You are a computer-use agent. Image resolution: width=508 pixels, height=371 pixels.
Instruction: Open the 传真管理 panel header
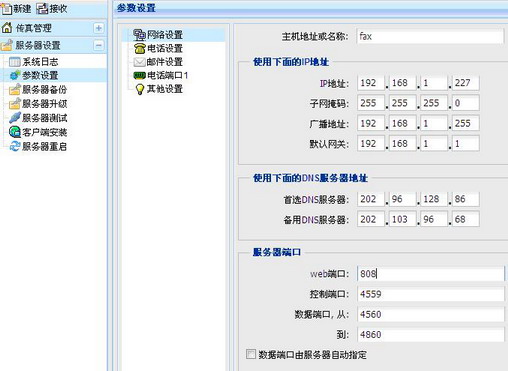point(53,28)
